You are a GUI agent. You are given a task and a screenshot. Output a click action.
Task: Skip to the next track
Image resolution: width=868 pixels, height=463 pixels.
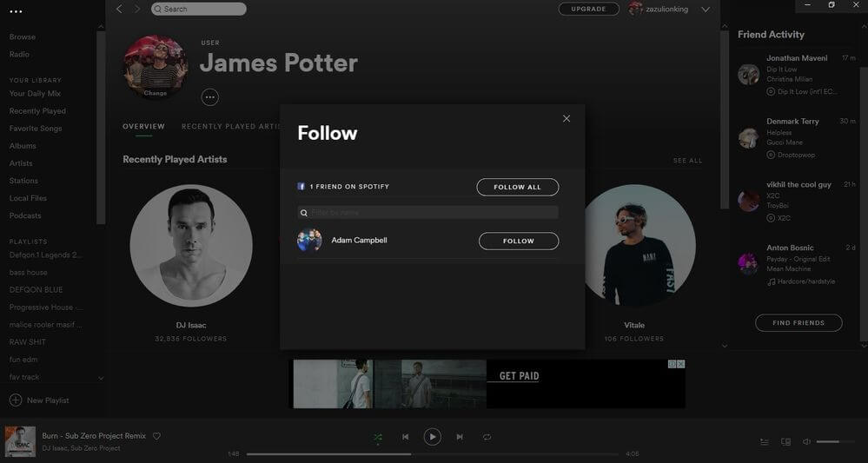(x=460, y=437)
